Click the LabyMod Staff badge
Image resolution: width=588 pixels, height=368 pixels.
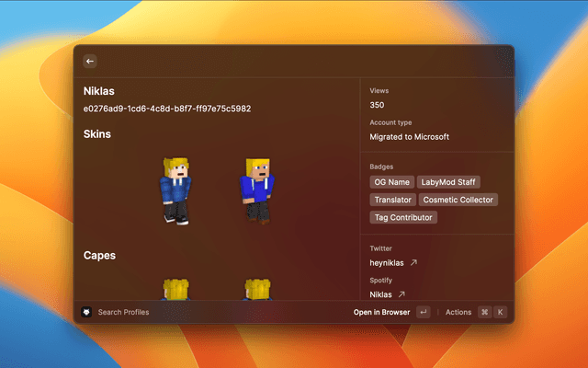pos(448,182)
